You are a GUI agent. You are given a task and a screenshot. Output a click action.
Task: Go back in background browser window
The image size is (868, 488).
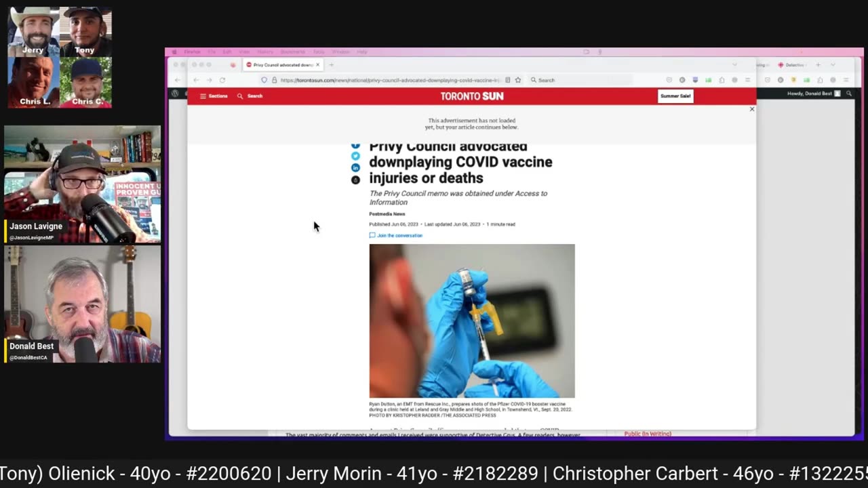pos(178,80)
